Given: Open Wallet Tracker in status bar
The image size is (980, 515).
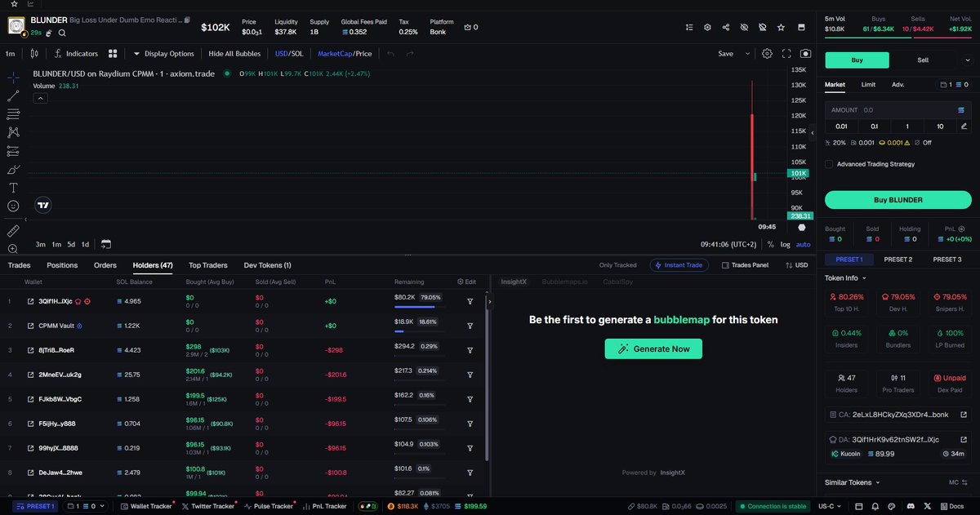Looking at the screenshot, I should click(x=147, y=506).
